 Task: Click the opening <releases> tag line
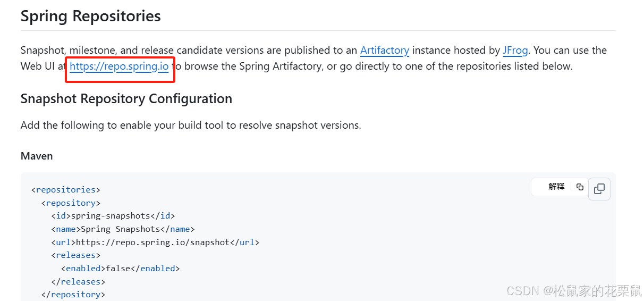click(x=75, y=255)
